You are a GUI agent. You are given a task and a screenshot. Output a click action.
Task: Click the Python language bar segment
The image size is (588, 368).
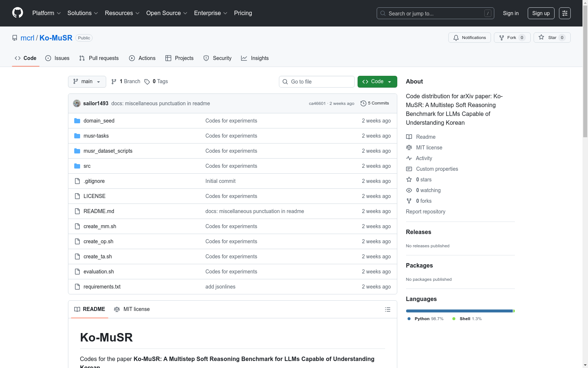[x=459, y=311]
